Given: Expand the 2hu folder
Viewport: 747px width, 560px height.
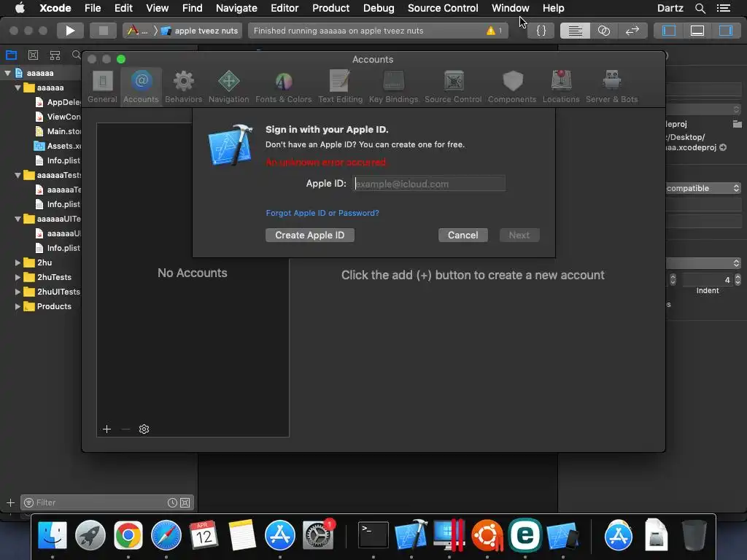Looking at the screenshot, I should tap(18, 262).
